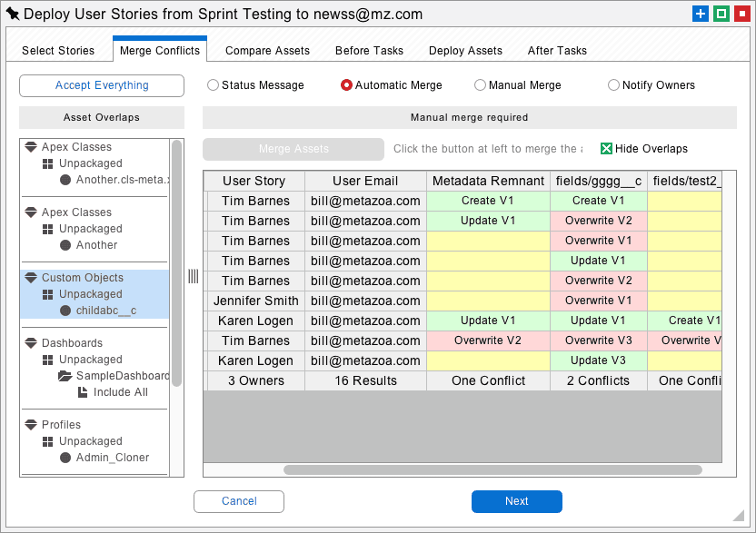Screen dimensions: 756x533
Task: Collapse the Dashboards tree node
Action: click(x=31, y=343)
